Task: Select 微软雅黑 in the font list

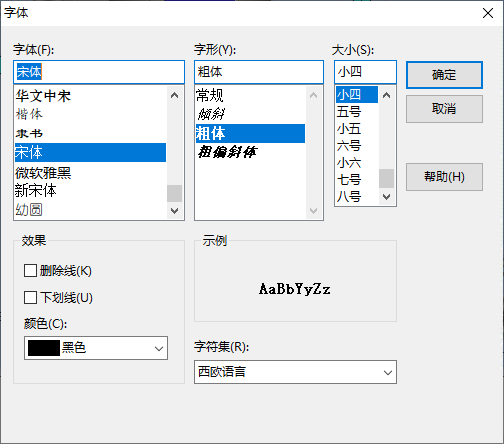Action: point(90,173)
